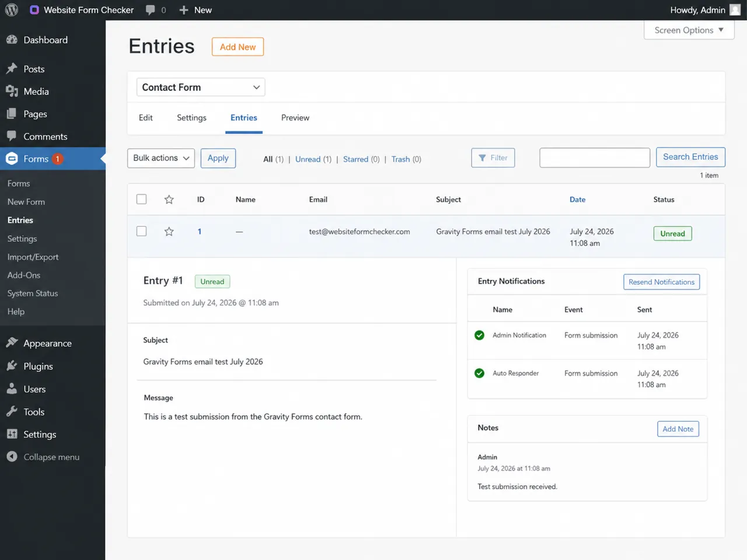Click the Forms notification badge showing 1

click(x=58, y=159)
